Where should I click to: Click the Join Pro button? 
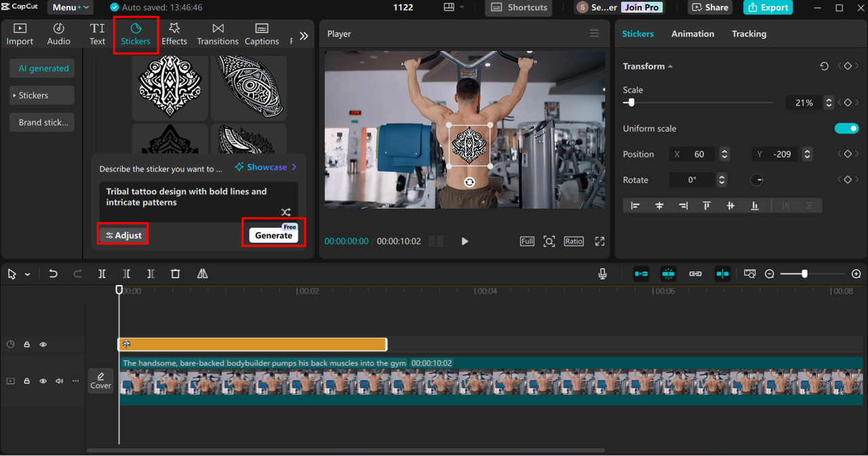click(x=642, y=7)
